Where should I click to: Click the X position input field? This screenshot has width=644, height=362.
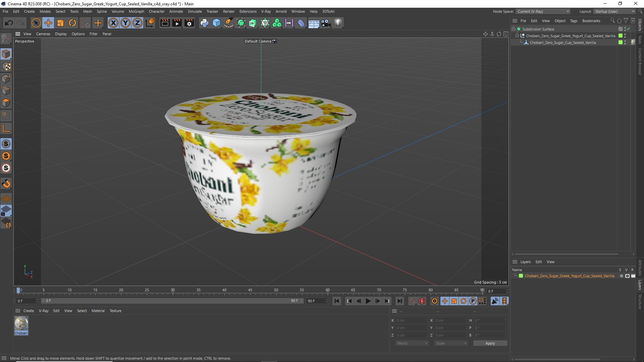pyautogui.click(x=412, y=320)
